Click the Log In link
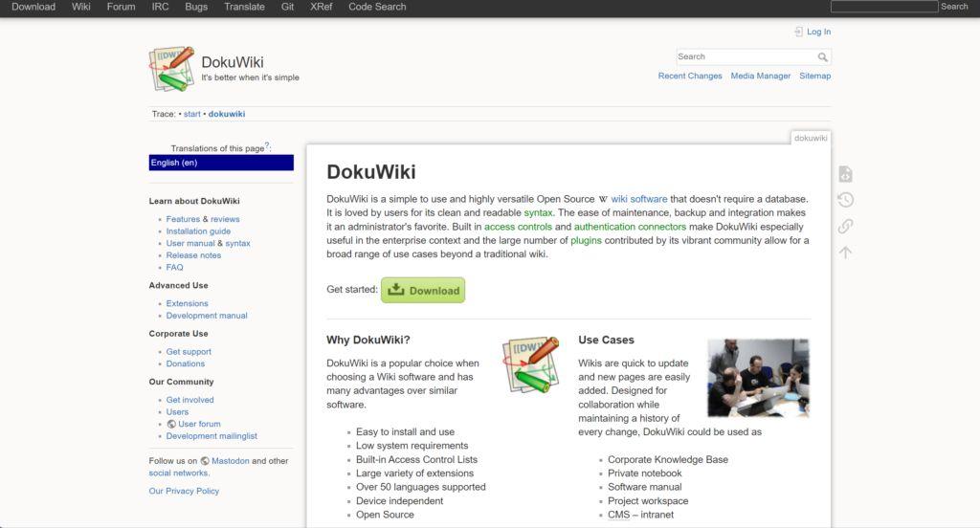 pyautogui.click(x=819, y=32)
